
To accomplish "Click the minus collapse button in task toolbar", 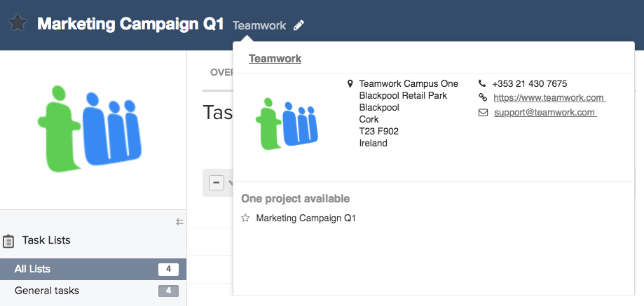I will (x=217, y=183).
